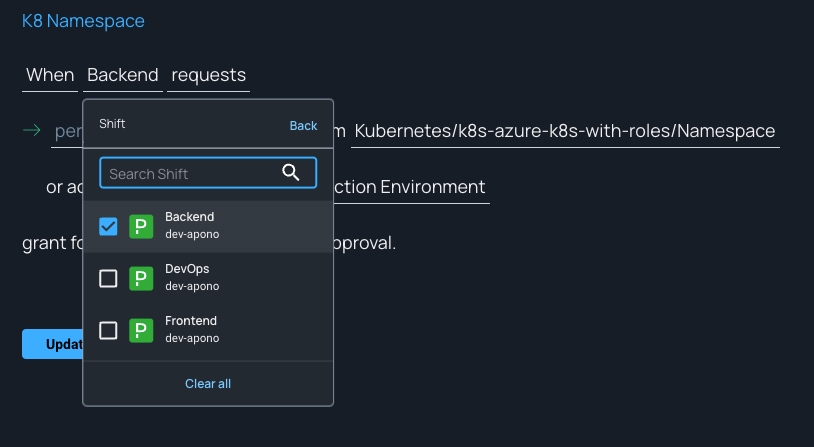814x447 pixels.
Task: Open the requests trigger dropdown
Action: pyautogui.click(x=208, y=75)
